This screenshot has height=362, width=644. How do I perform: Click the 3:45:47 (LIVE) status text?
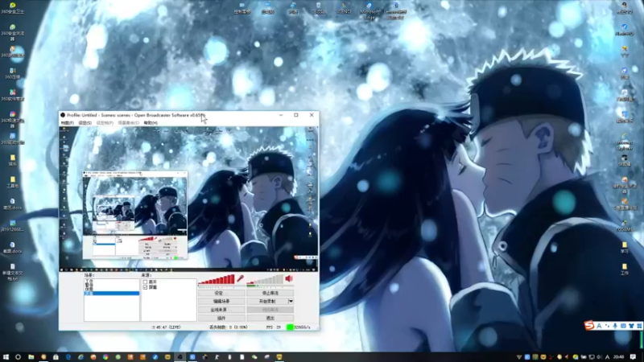[x=167, y=327]
